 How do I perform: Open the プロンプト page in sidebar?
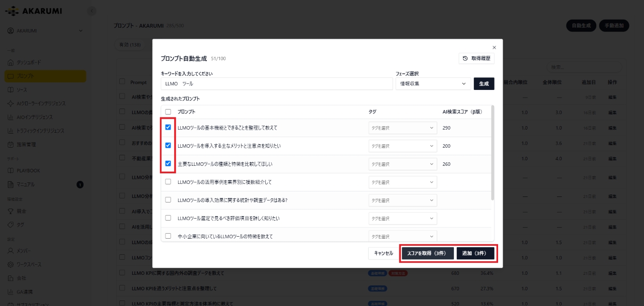coord(45,76)
